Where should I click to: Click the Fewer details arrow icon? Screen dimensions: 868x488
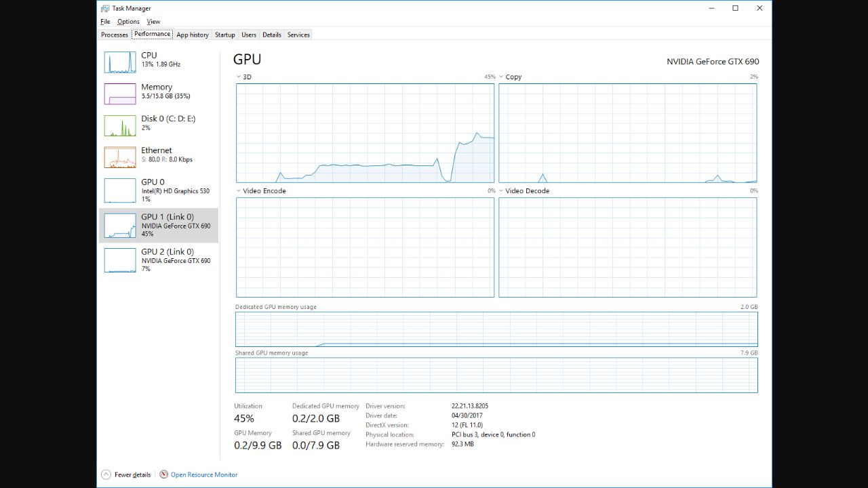[106, 474]
